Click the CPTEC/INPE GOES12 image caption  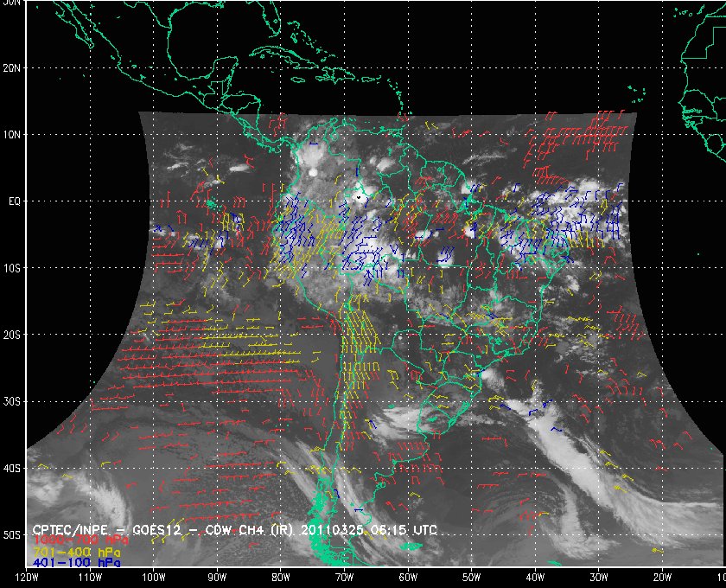234,529
